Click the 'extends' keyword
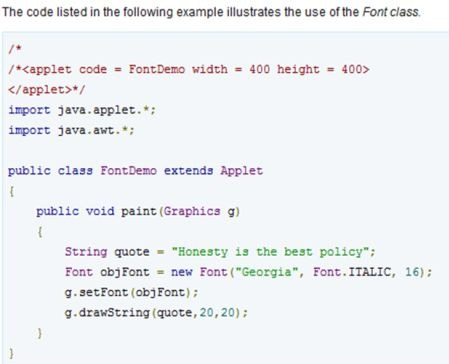Viewport: 449px width, 364px height. point(188,171)
